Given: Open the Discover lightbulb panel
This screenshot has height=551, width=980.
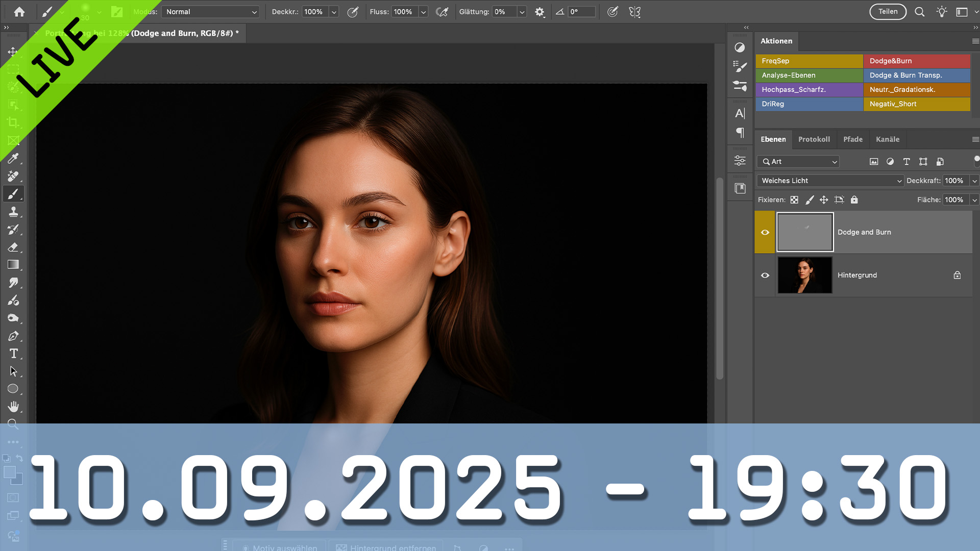Looking at the screenshot, I should [x=942, y=12].
